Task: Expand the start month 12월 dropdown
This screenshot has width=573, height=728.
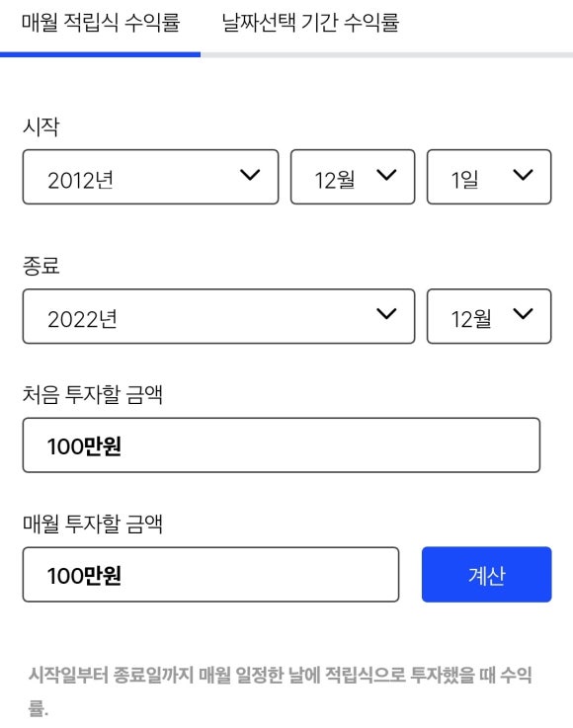Action: [353, 177]
